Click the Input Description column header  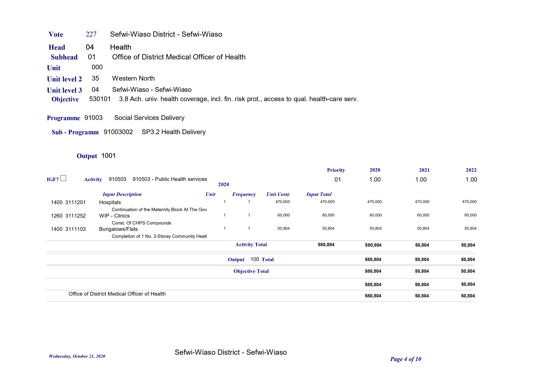pos(122,194)
